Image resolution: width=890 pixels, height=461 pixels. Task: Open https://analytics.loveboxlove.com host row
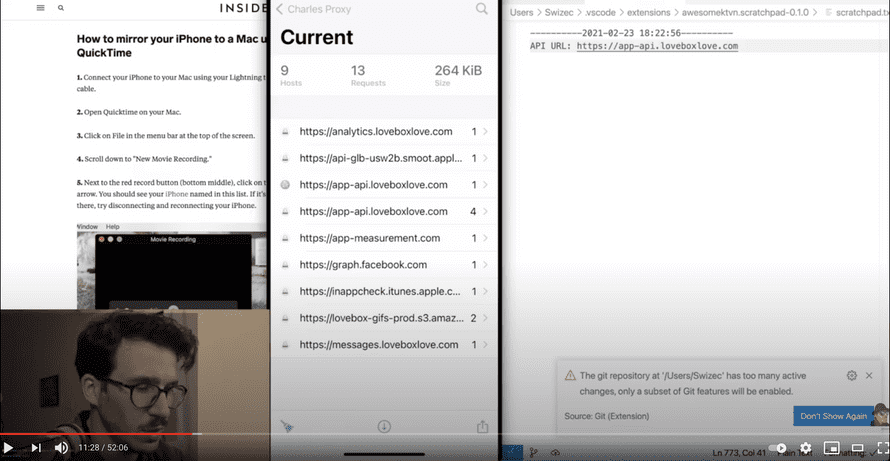384,132
